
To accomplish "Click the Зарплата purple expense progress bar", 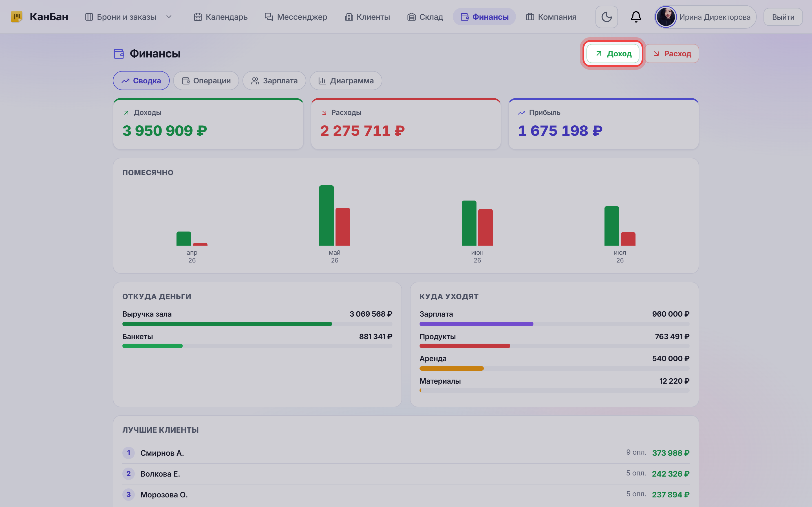I will click(x=476, y=324).
